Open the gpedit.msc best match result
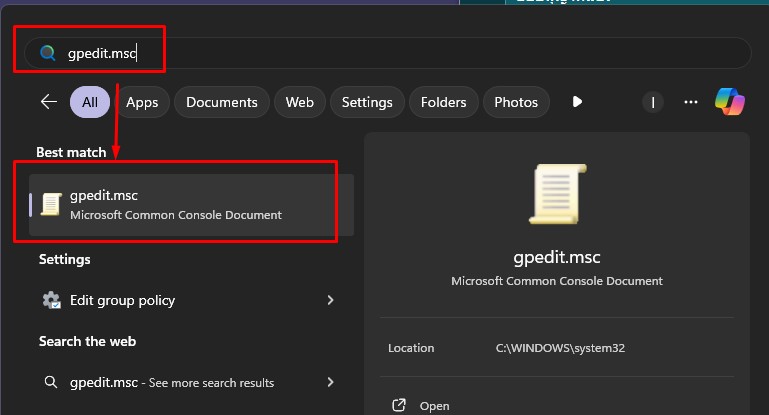The height and width of the screenshot is (415, 769). [x=191, y=205]
